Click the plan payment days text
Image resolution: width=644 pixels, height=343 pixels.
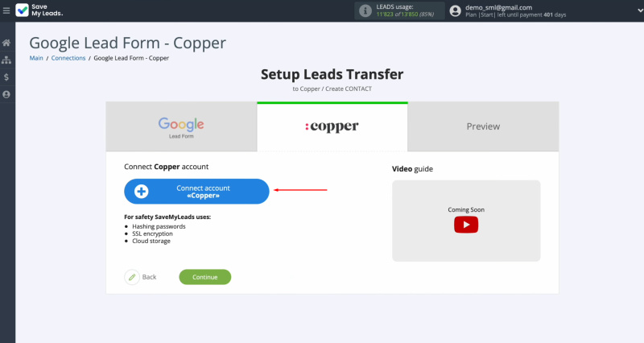[x=515, y=14]
